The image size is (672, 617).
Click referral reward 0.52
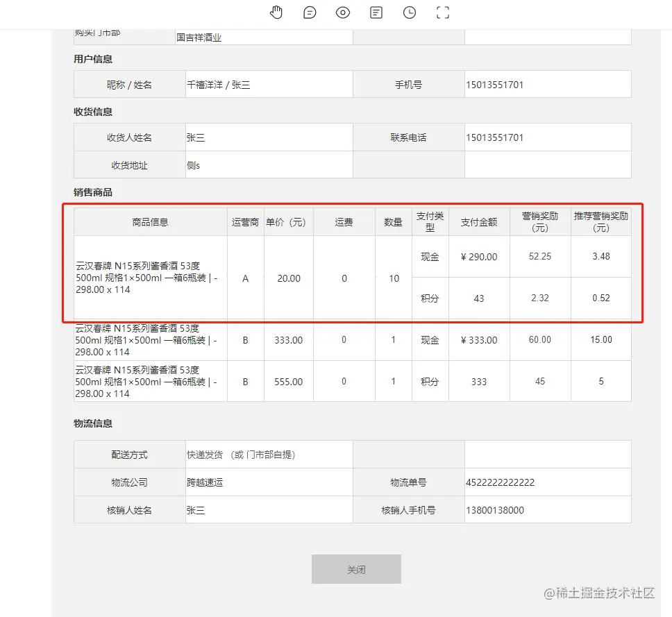601,298
